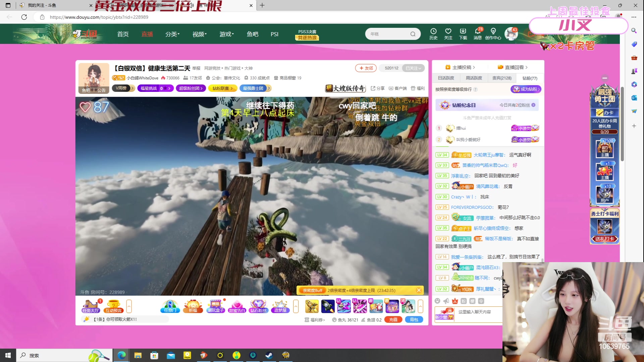Screen dimensions: 644x362
Task: Click the megaphone icon above chat input
Action: [446, 301]
